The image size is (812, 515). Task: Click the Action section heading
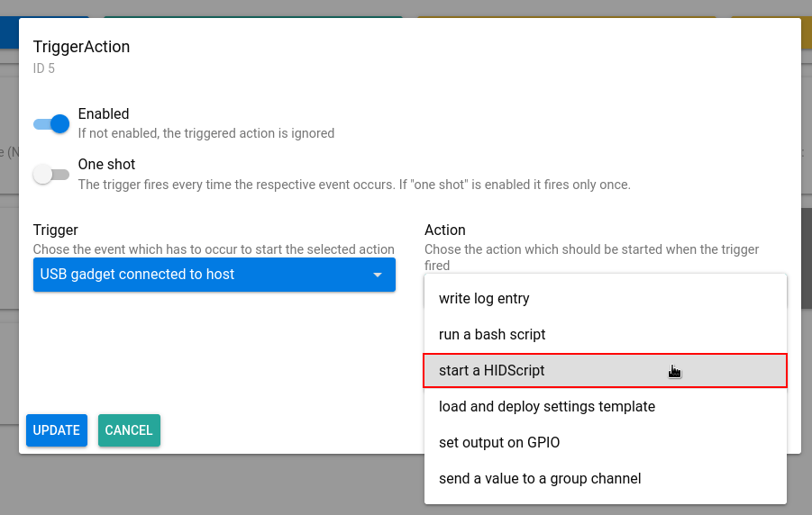coord(445,230)
